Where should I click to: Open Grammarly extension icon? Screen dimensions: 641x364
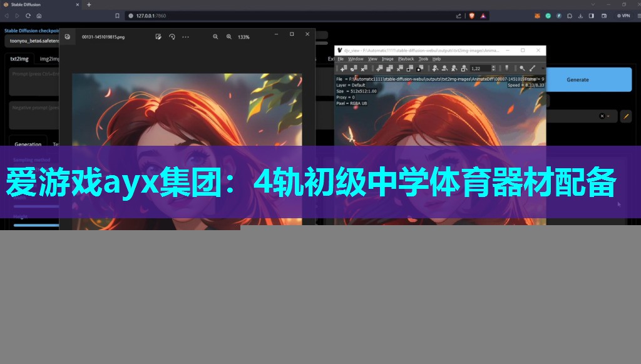pos(548,16)
